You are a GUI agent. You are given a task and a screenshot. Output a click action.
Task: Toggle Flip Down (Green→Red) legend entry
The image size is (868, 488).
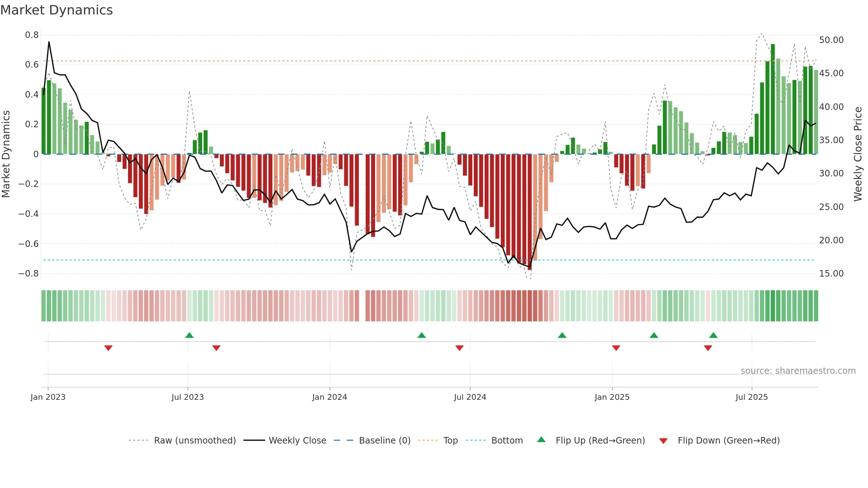(x=719, y=440)
